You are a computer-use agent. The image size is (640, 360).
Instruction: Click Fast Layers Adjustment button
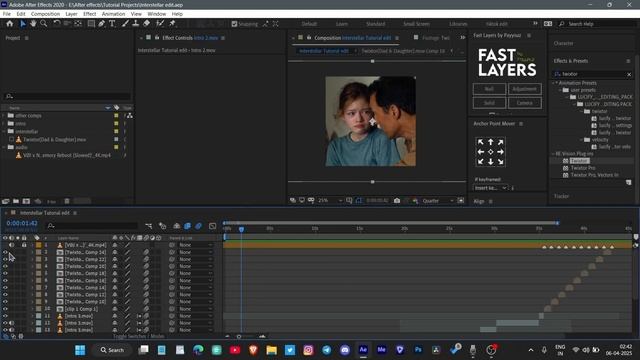coord(525,89)
